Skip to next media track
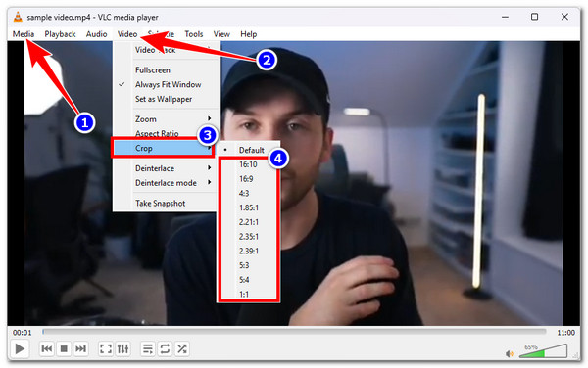588x368 pixels. (80, 348)
